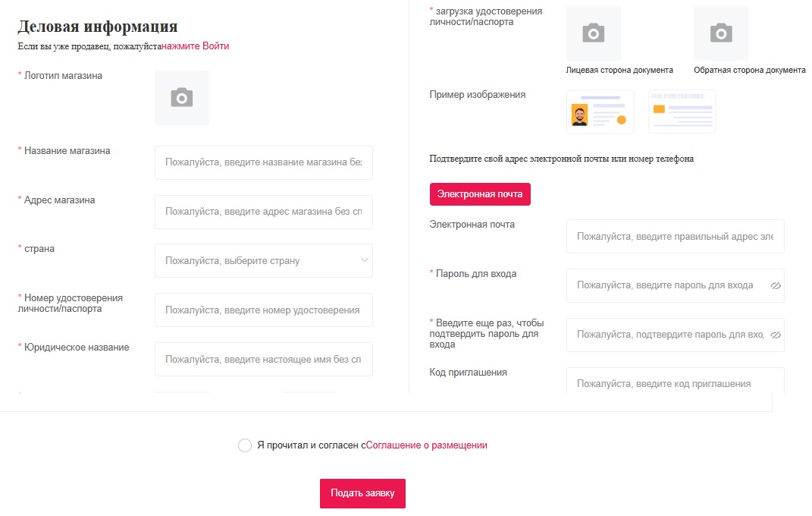Reveal the confirm password text
The height and width of the screenshot is (516, 812).
pos(775,335)
